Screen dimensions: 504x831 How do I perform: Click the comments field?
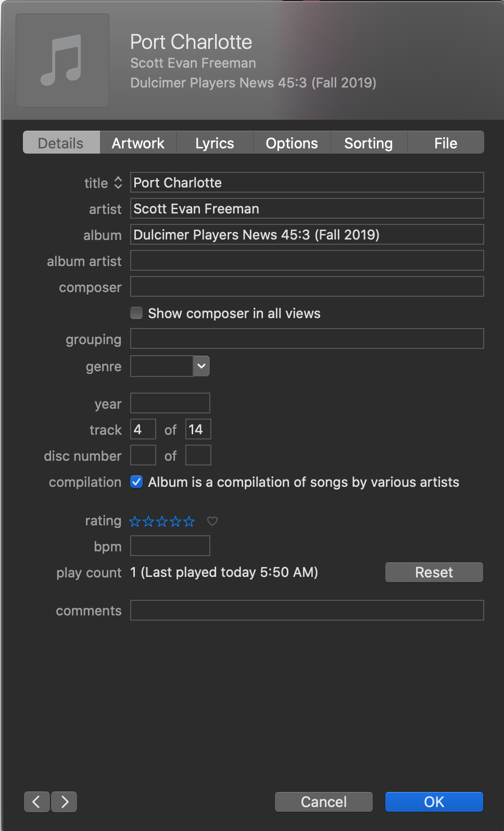coord(307,610)
